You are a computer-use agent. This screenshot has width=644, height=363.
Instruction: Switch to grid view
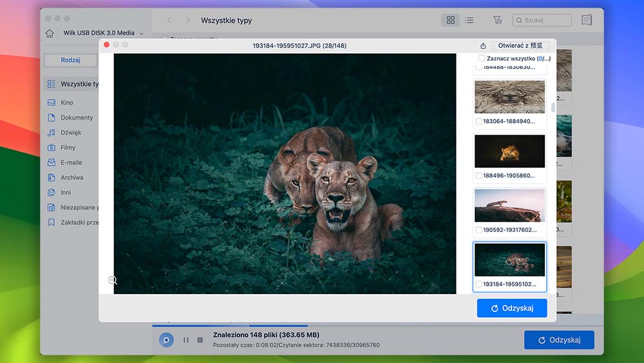pyautogui.click(x=451, y=20)
